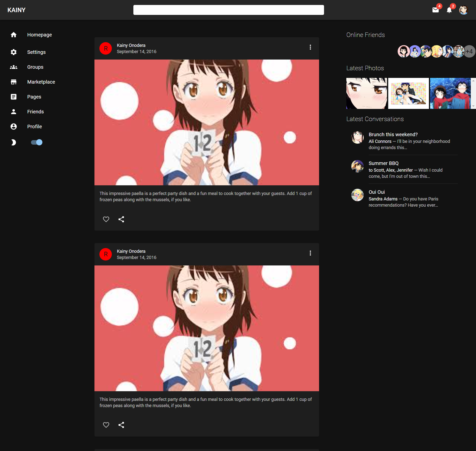The height and width of the screenshot is (451, 476).
Task: Click the photos scrollbar up arrow
Action: point(473,81)
